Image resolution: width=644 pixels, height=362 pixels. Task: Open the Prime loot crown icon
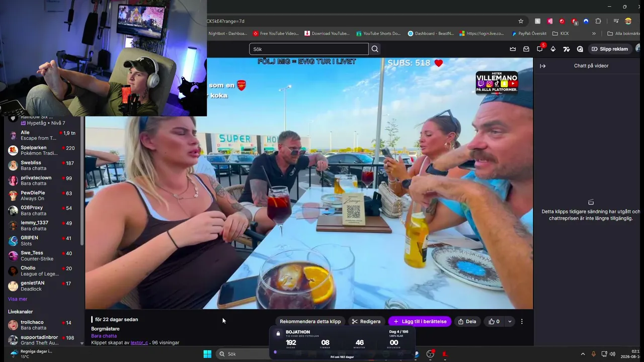tap(513, 49)
